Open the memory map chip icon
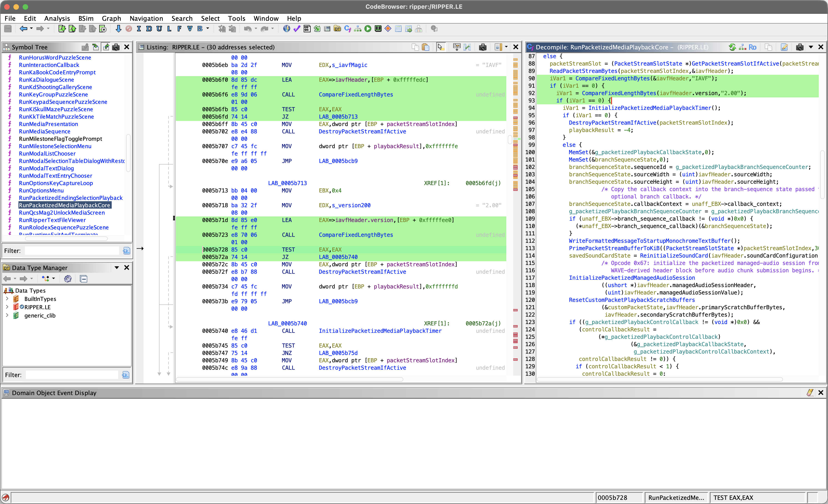The width and height of the screenshot is (828, 504). click(x=378, y=29)
